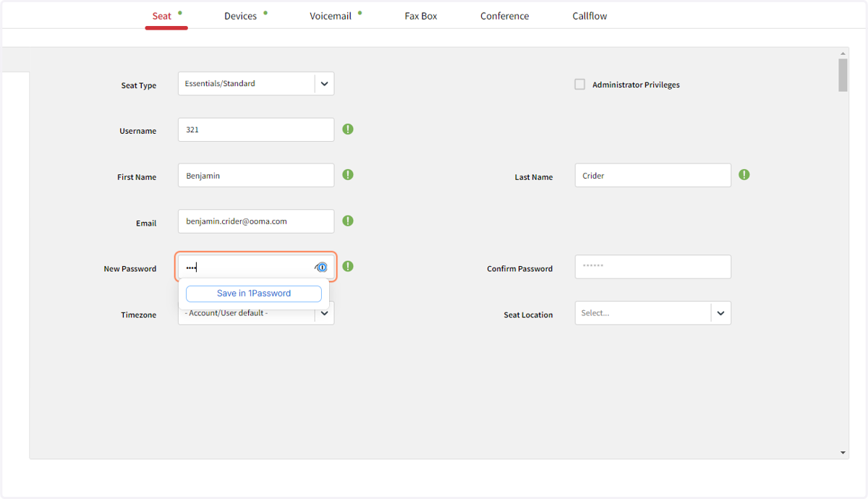Screen dimensions: 868x499
Task: Switch to the Conference tab
Action: tap(505, 16)
